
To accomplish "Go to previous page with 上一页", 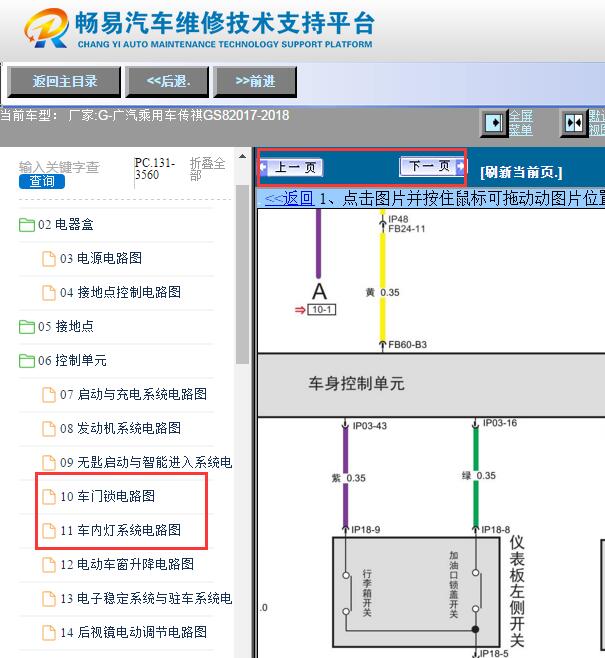I will click(x=292, y=167).
